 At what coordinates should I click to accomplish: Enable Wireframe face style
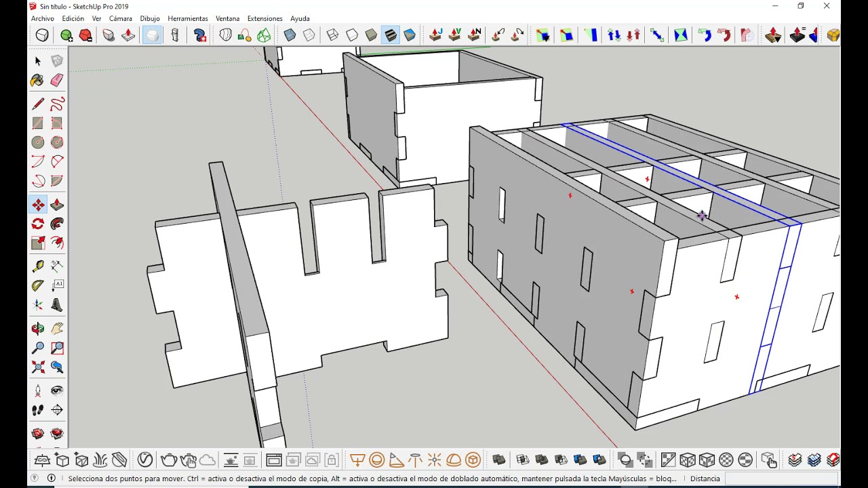coord(332,35)
